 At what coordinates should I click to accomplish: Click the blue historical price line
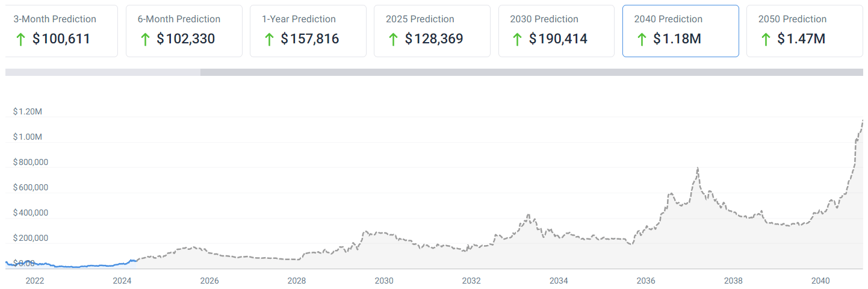72,266
